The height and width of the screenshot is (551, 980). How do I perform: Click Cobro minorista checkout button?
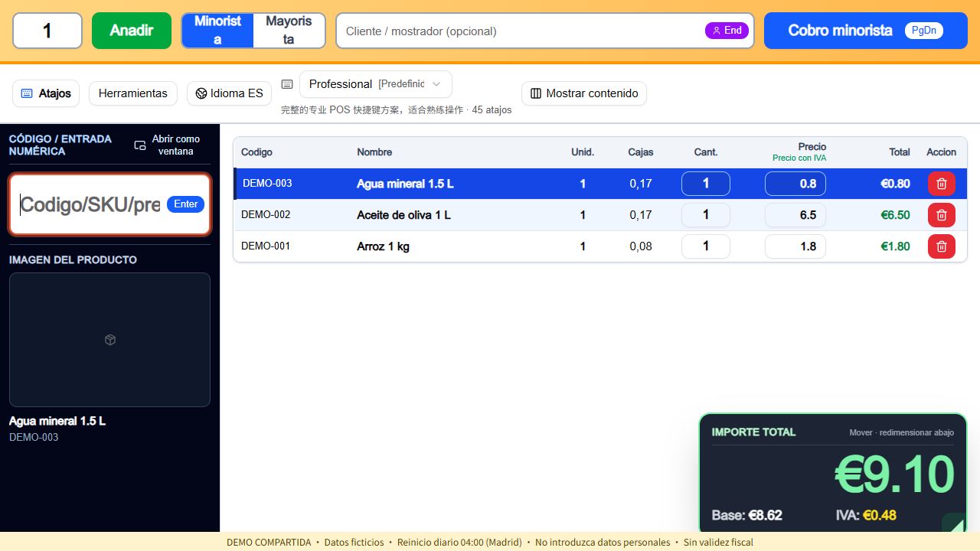click(x=866, y=31)
